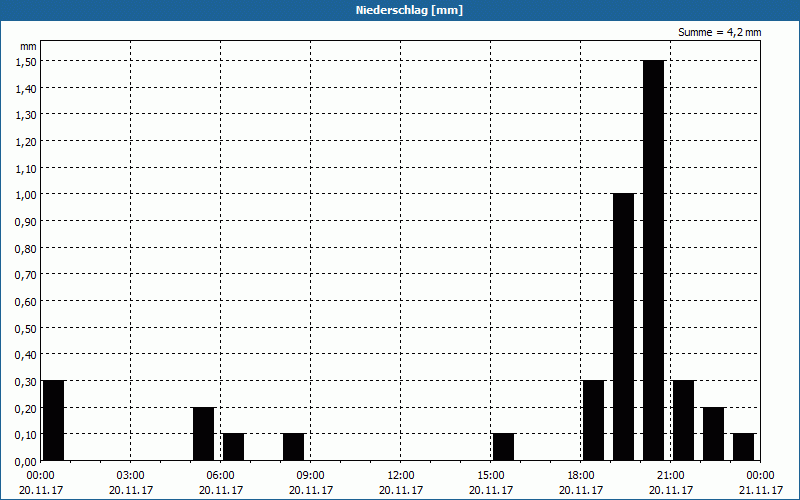Image resolution: width=800 pixels, height=500 pixels.
Task: Click the 21:00 time label
Action: [x=670, y=476]
